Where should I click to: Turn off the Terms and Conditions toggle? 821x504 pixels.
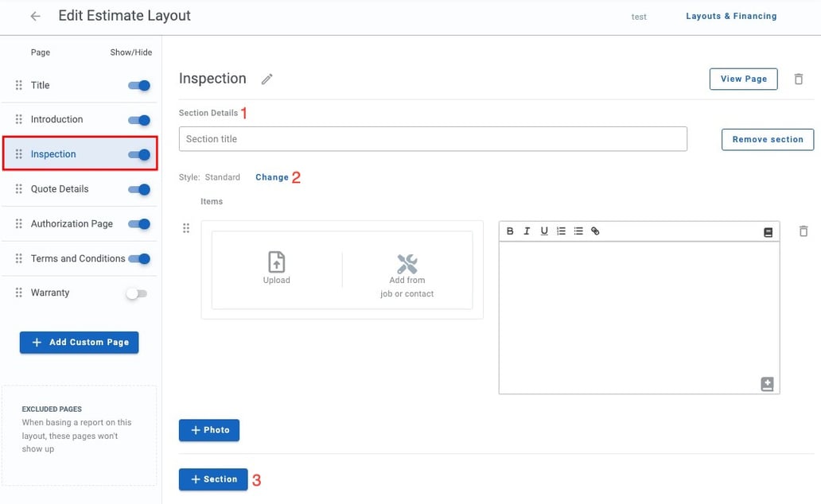pos(138,258)
